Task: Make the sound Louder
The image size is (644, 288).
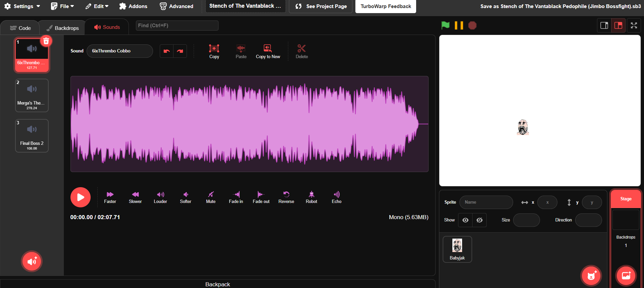Action: pyautogui.click(x=160, y=197)
